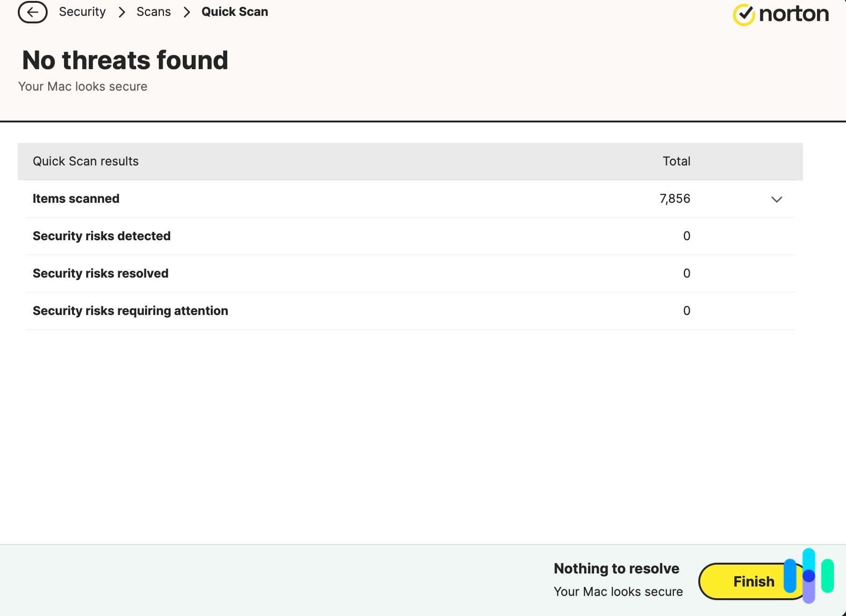Select the Quick Scan breadcrumb item

coord(235,12)
